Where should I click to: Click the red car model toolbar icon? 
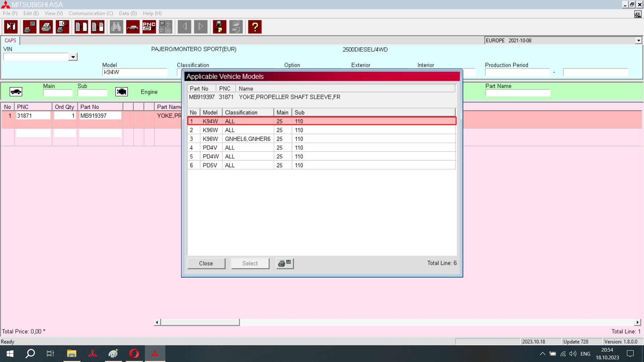click(x=133, y=27)
